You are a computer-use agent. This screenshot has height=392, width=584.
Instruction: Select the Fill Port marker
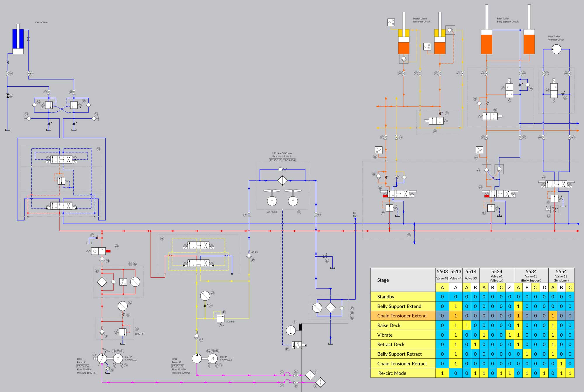click(x=355, y=218)
